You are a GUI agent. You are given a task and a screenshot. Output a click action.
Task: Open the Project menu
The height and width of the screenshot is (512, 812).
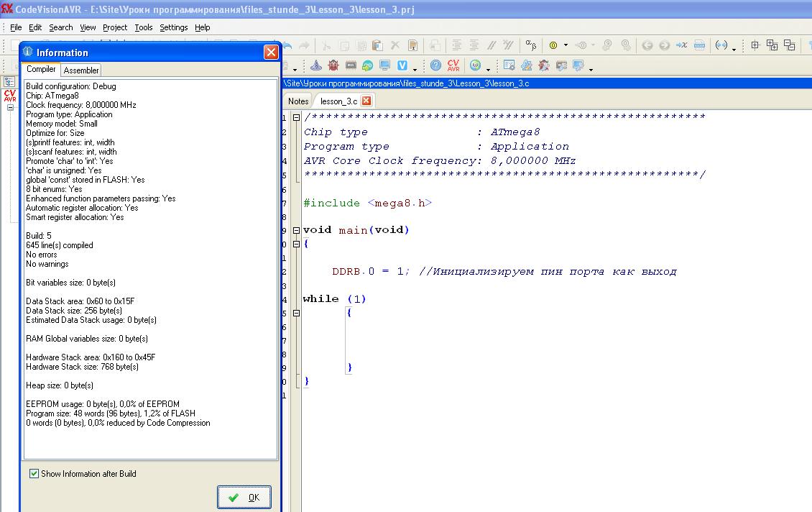pyautogui.click(x=115, y=27)
